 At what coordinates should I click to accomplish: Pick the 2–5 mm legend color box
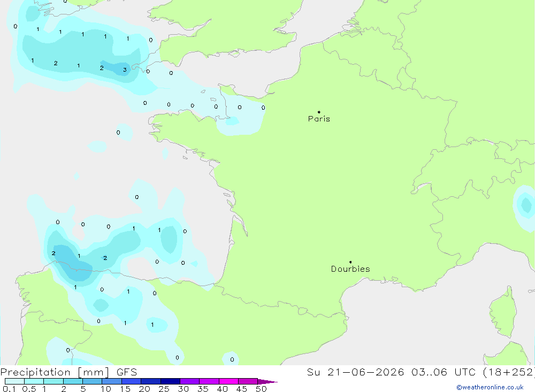tap(73, 381)
